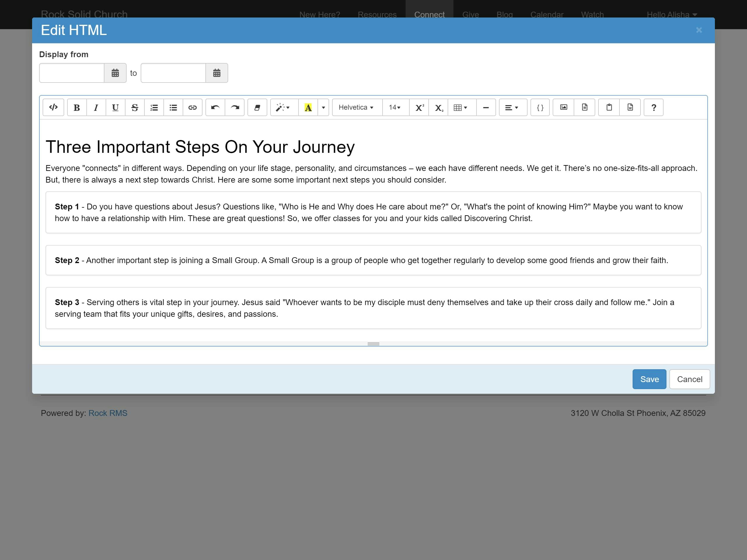Screen dimensions: 747x560
Task: Open the highlighted text color picker
Action: (x=308, y=107)
